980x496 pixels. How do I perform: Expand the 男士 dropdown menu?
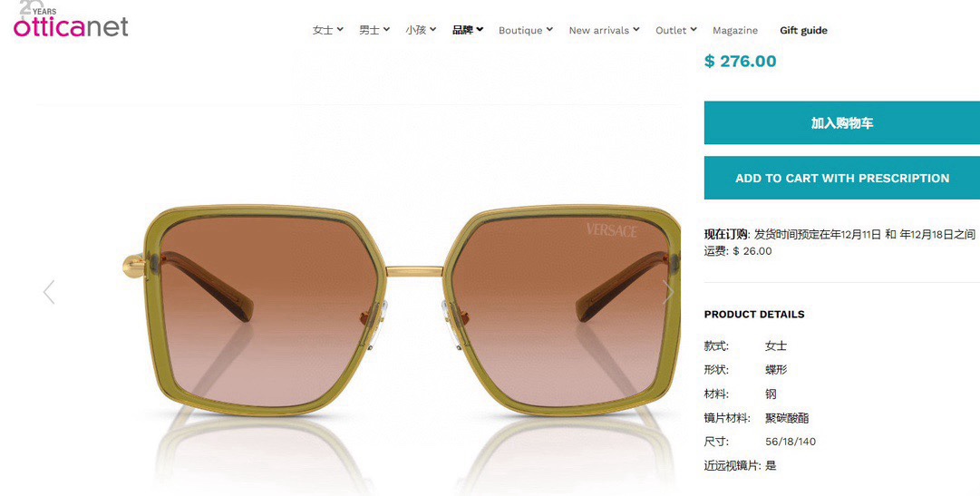point(374,30)
